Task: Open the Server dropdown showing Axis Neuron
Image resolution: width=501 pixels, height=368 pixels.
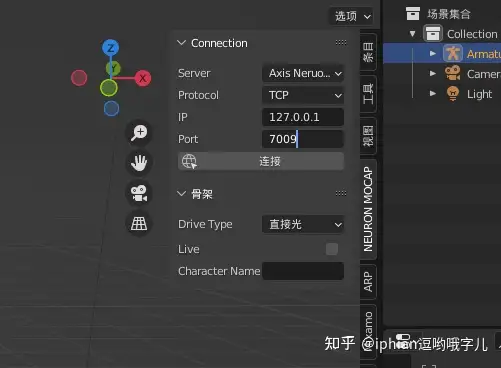Action: [x=303, y=73]
